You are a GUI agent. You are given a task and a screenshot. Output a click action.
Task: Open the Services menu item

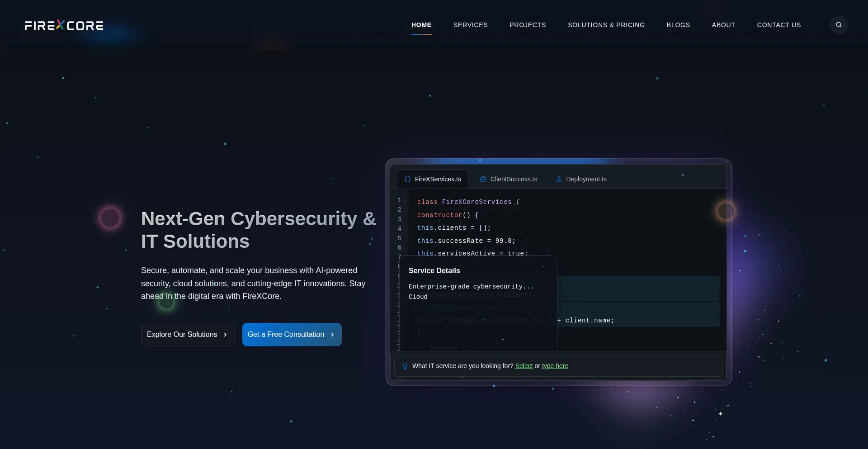(471, 25)
